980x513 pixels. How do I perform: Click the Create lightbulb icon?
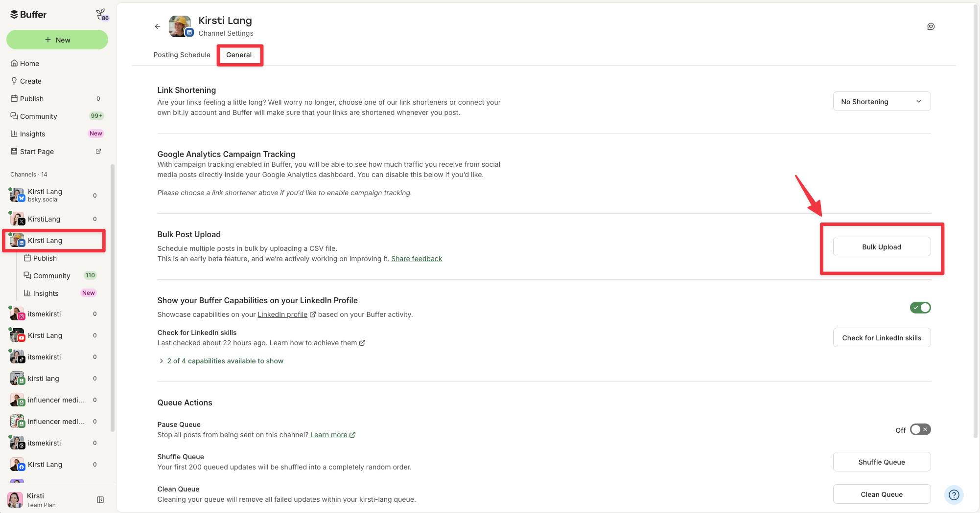click(x=14, y=81)
